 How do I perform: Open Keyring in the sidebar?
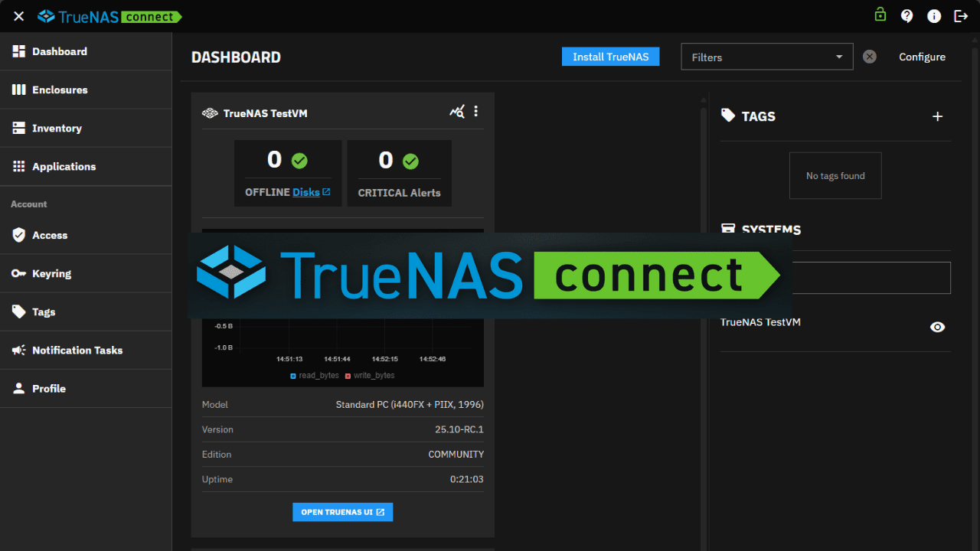pyautogui.click(x=86, y=273)
